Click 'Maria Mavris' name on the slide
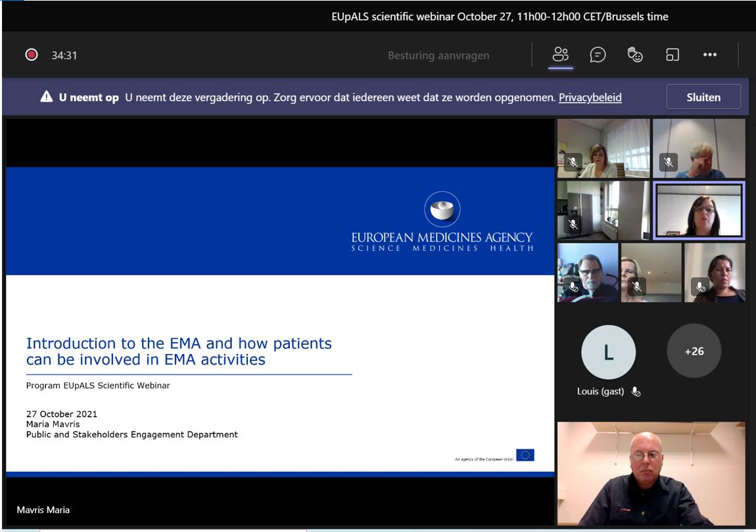Viewport: 756px width, 532px height. click(x=53, y=424)
